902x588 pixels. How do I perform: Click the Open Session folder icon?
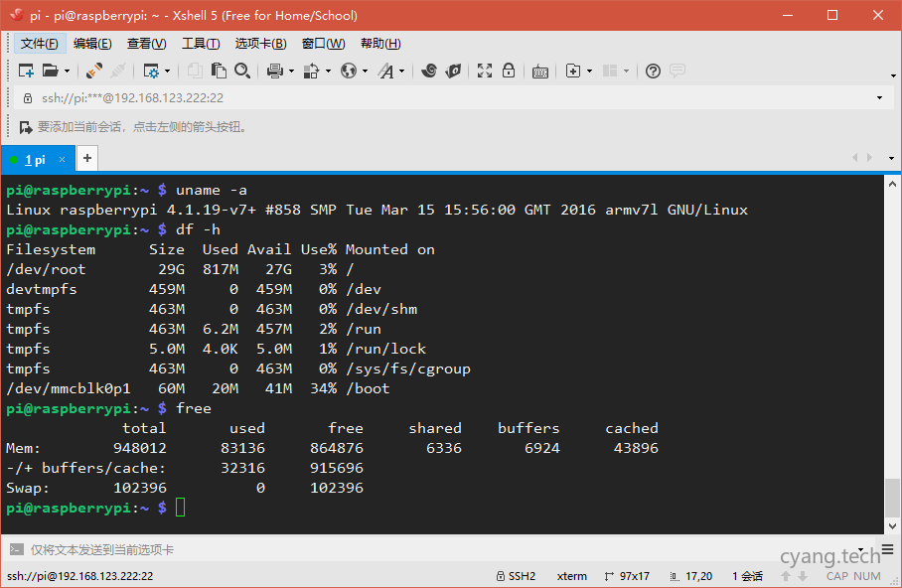[x=50, y=71]
